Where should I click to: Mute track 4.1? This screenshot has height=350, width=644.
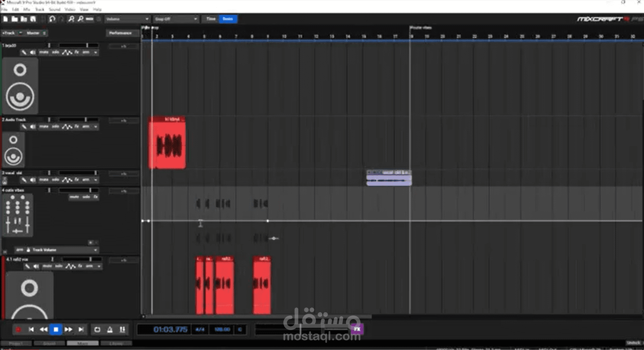[47, 266]
